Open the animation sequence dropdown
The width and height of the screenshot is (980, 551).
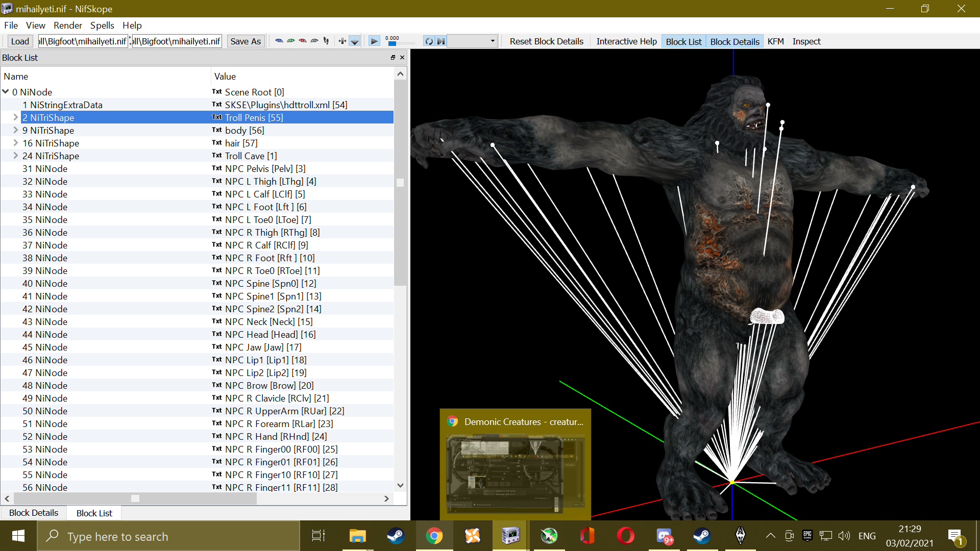(472, 41)
